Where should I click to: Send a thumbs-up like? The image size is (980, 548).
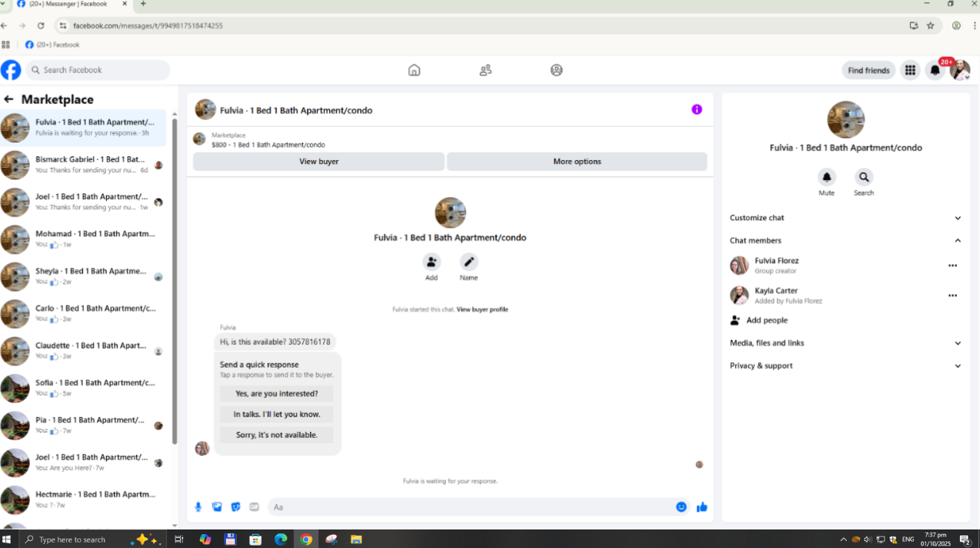tap(702, 507)
